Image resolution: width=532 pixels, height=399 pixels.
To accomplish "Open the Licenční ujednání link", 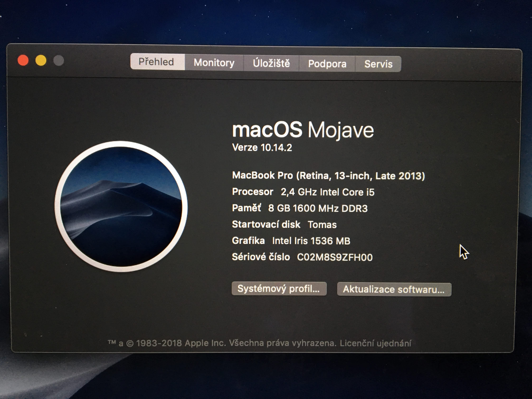I will [375, 343].
